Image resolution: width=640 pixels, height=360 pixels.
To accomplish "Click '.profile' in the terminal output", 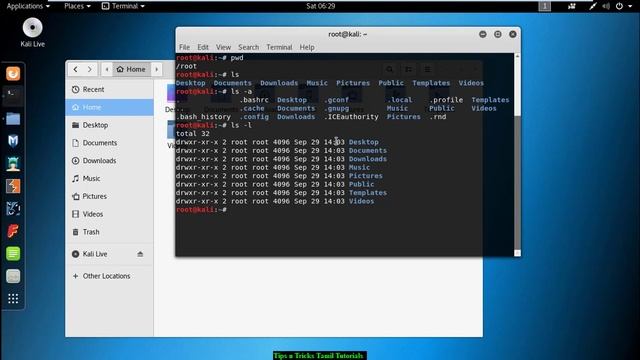I will tap(446, 100).
